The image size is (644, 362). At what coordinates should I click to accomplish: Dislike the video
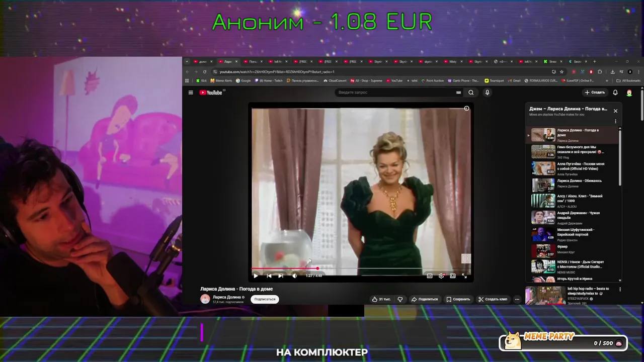coord(400,299)
